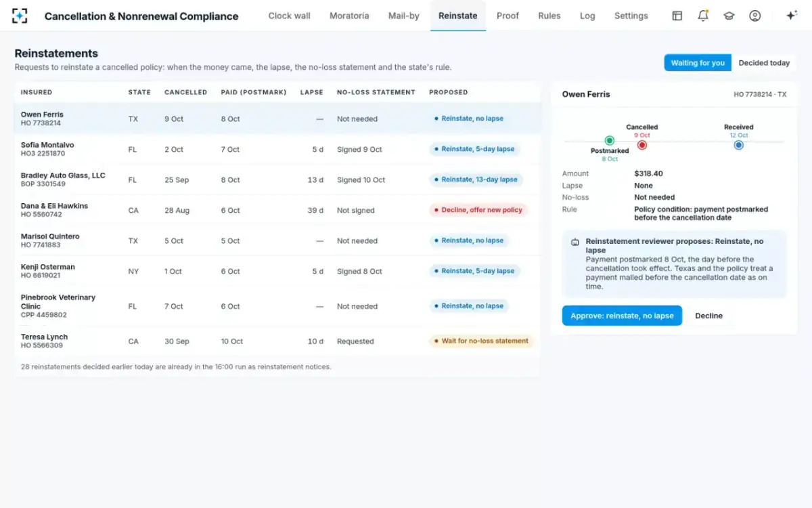
Task: Click the Insured column header
Action: 37,92
